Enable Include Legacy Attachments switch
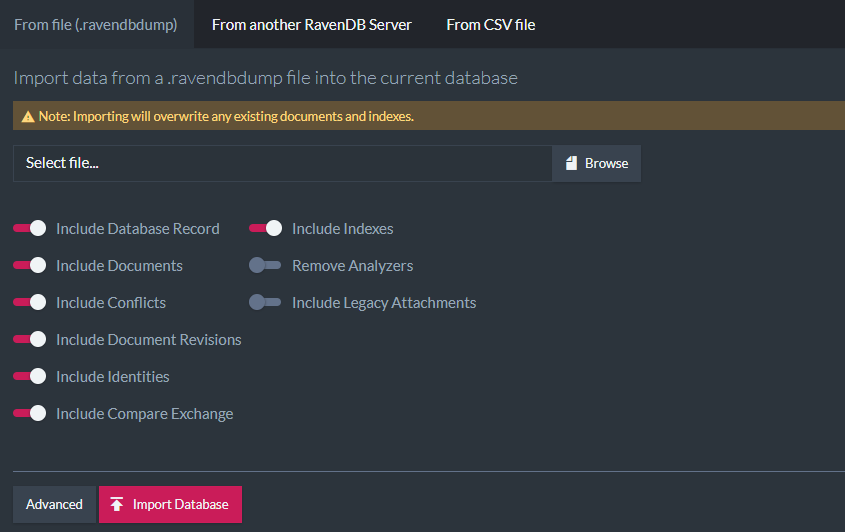845x532 pixels. [265, 302]
